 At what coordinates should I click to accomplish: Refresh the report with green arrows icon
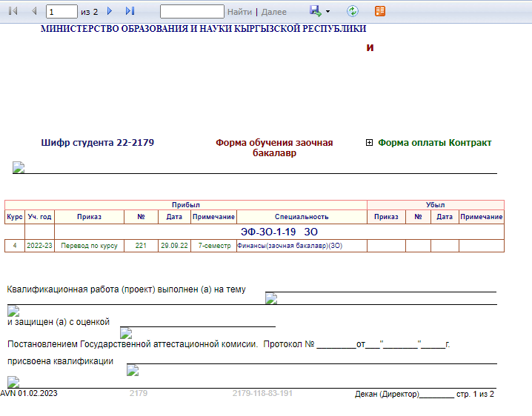click(353, 11)
